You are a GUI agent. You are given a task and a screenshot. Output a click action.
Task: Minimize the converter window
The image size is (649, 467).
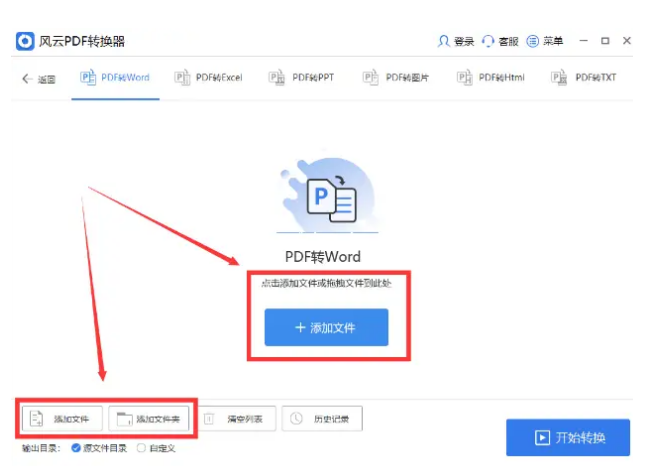pyautogui.click(x=584, y=41)
